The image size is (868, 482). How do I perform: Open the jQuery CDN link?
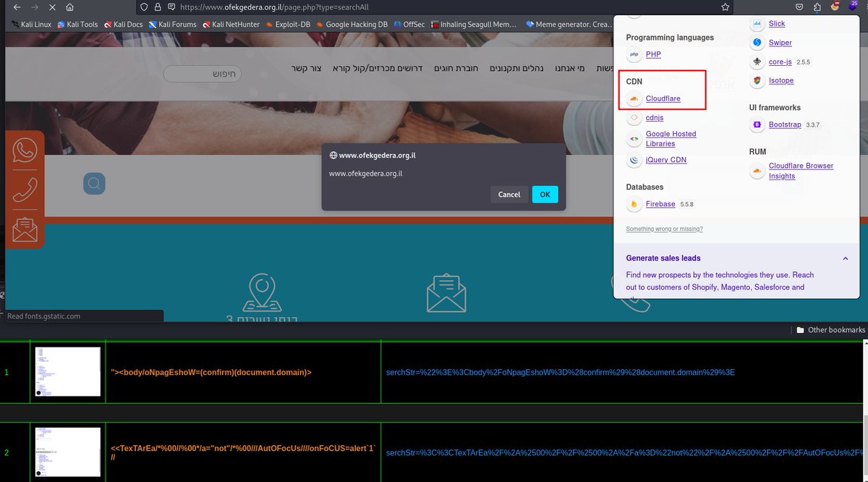pos(666,160)
